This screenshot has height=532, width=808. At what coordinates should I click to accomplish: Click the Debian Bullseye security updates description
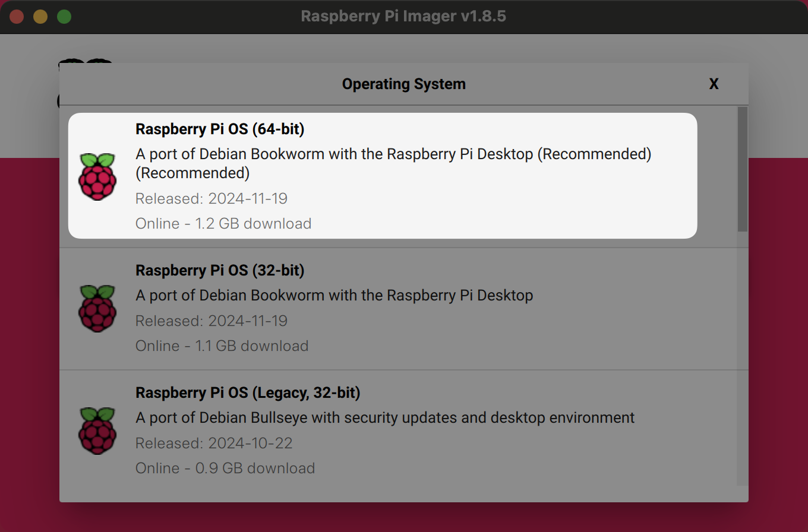385,417
